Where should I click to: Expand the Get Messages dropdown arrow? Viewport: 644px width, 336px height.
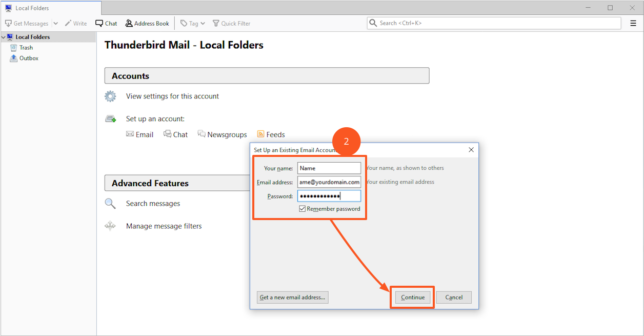tap(55, 24)
